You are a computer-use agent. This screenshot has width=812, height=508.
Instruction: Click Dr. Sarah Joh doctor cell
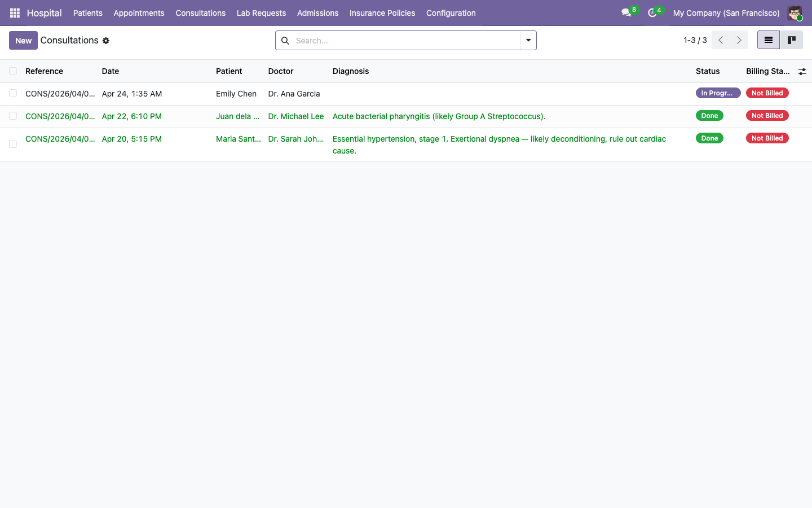pyautogui.click(x=295, y=139)
